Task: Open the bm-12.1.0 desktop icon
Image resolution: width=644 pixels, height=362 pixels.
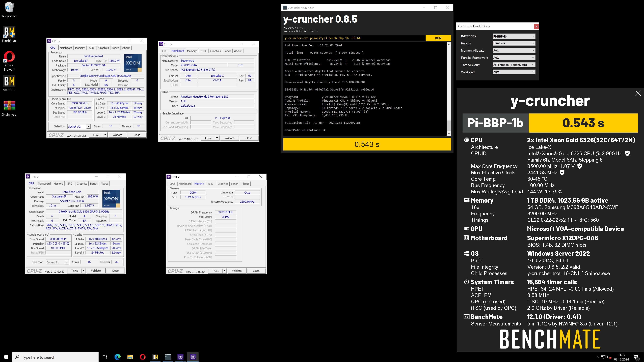Action: [9, 83]
